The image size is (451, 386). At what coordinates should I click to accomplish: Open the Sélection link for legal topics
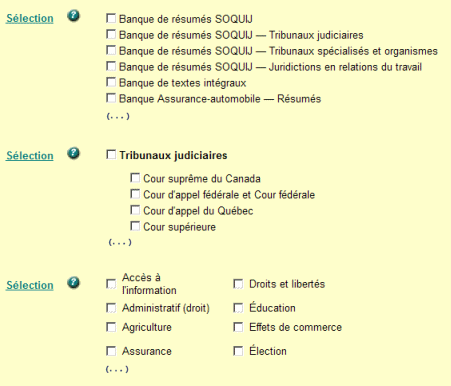click(x=30, y=285)
